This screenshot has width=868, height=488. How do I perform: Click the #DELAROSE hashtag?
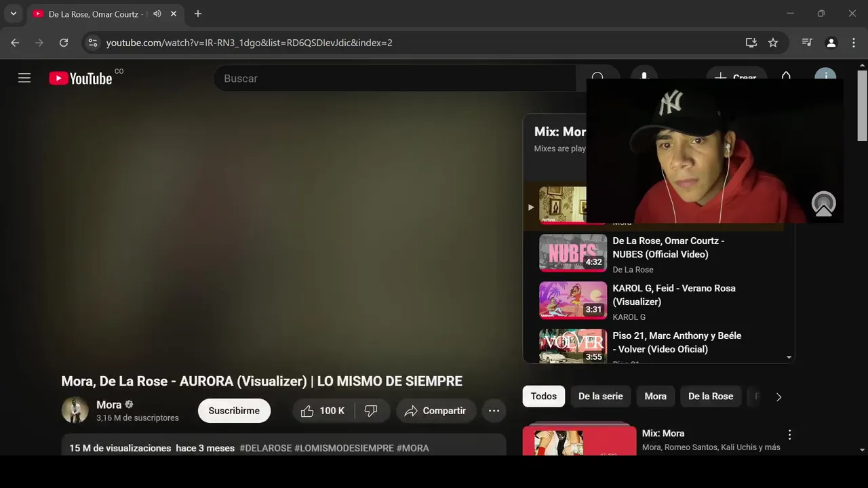266,448
